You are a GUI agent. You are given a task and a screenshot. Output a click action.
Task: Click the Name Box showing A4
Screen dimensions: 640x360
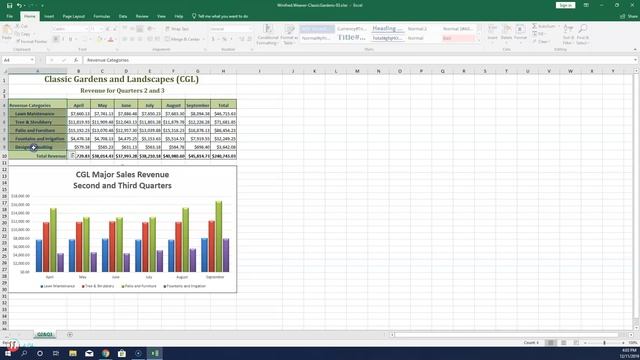(15, 60)
